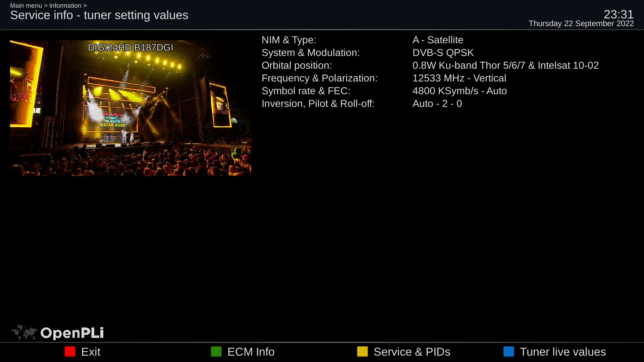Viewport: 644px width, 362px height.
Task: Select Information in breadcrumb
Action: click(65, 6)
